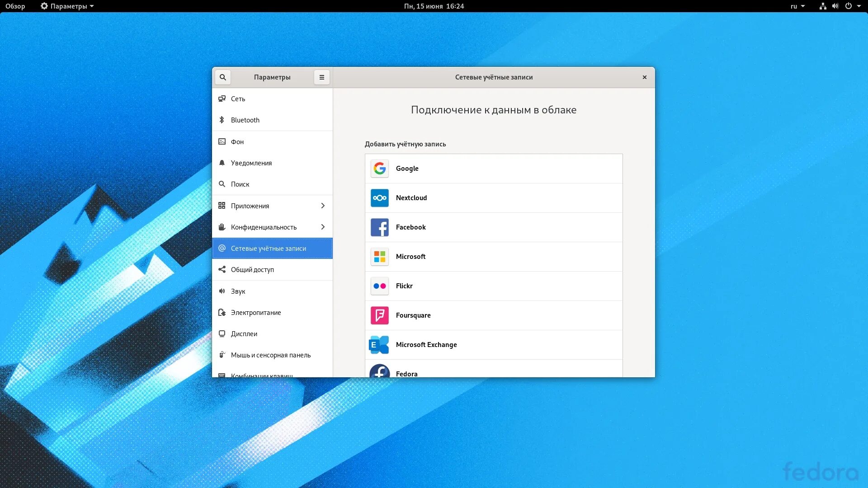The image size is (868, 488).
Task: Open the ru keyboard layout dropdown
Action: point(797,6)
